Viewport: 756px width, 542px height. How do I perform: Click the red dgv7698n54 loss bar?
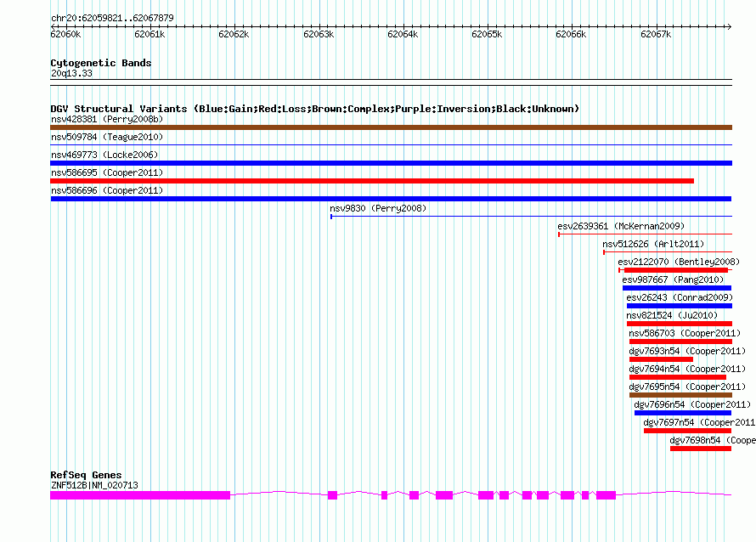coord(701,449)
